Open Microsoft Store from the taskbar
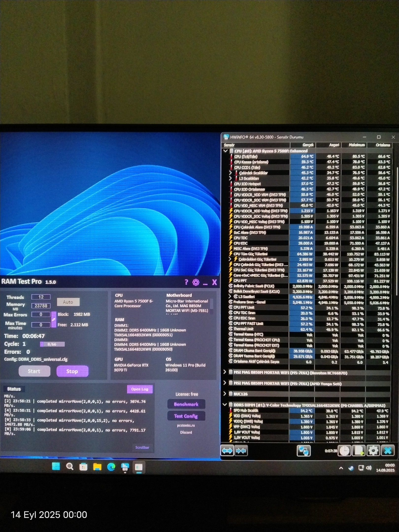The height and width of the screenshot is (532, 399). click(83, 467)
